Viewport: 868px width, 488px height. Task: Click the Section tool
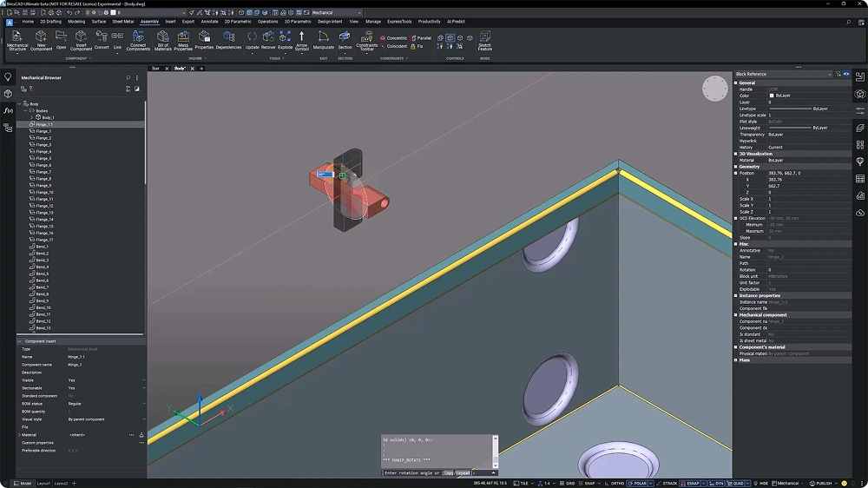coord(345,40)
